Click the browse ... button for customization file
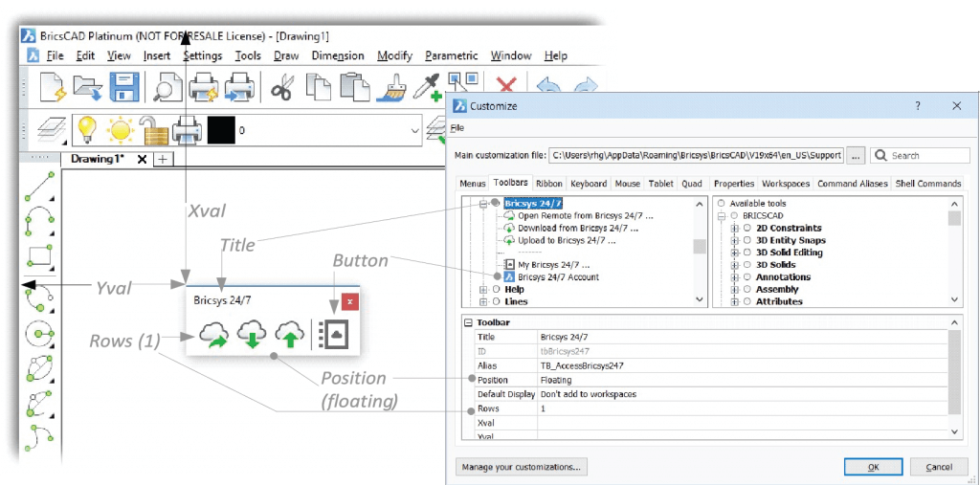The image size is (980, 485). pos(856,156)
